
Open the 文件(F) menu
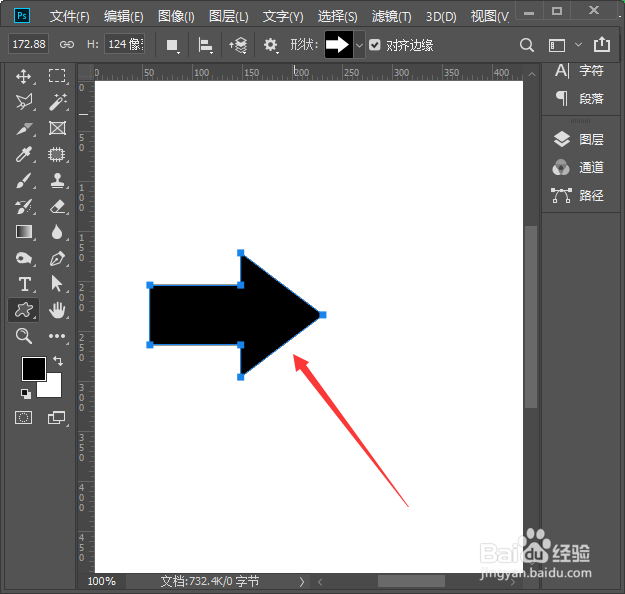click(x=70, y=16)
